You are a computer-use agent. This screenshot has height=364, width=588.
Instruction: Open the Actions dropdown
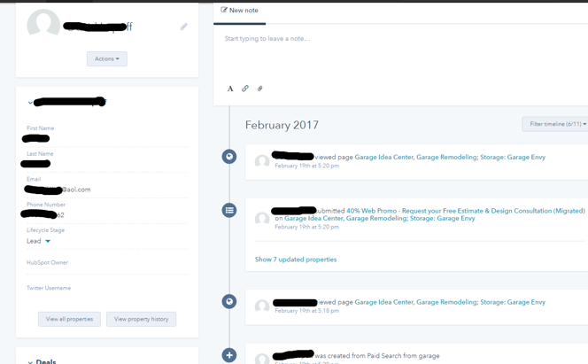(107, 58)
